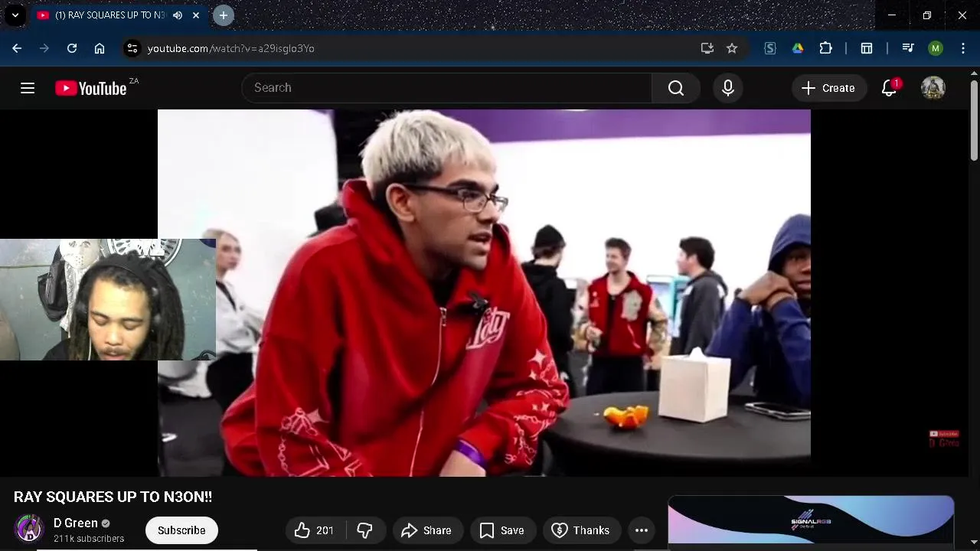Open account avatar menu on YouTube
980x551 pixels.
933,88
